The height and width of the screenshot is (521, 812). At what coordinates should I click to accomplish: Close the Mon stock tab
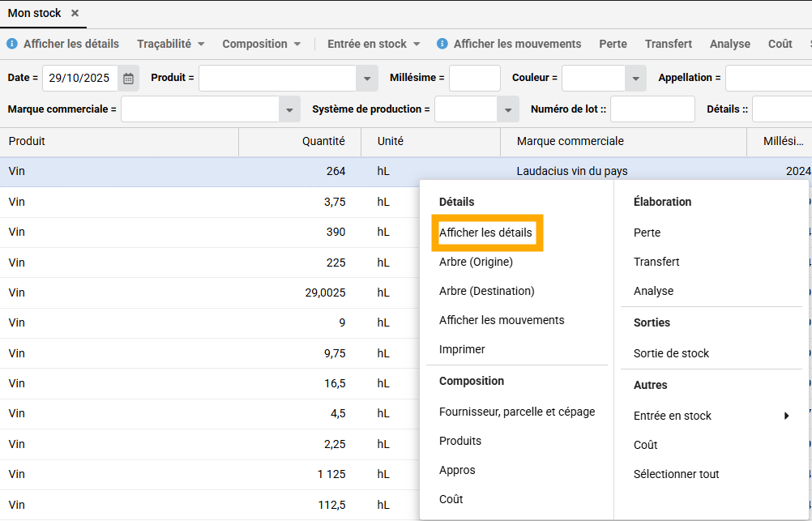[x=75, y=14]
